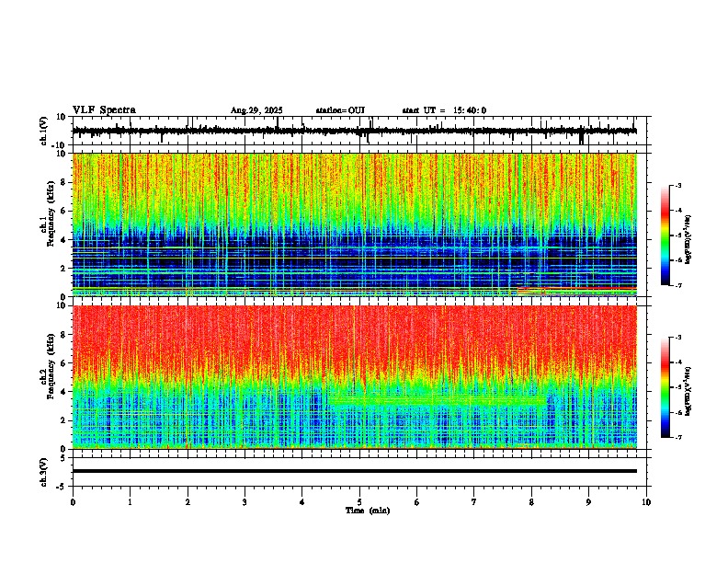This screenshot has height=563, width=728.
Task: Click the ch.2 frequency tick label "6"
Action: (x=64, y=363)
